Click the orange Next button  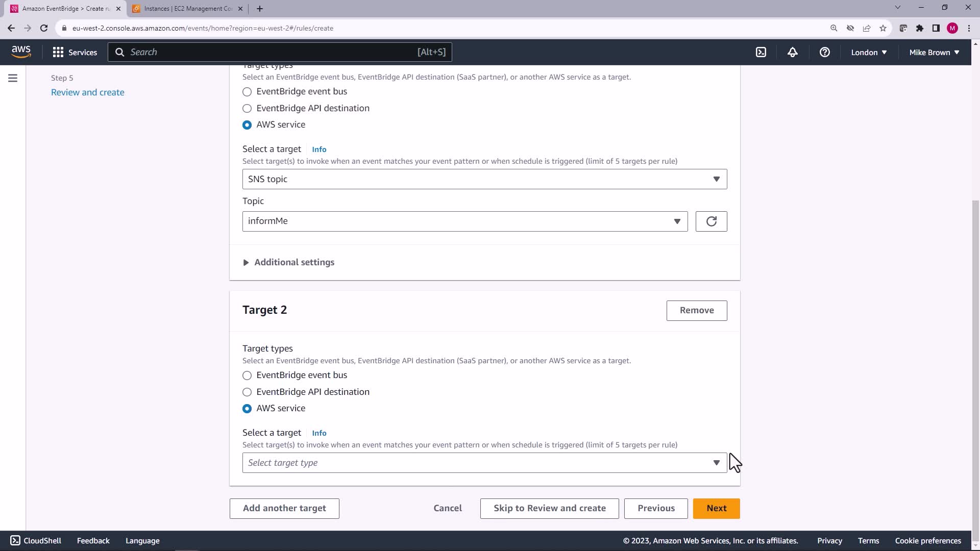[716, 508]
